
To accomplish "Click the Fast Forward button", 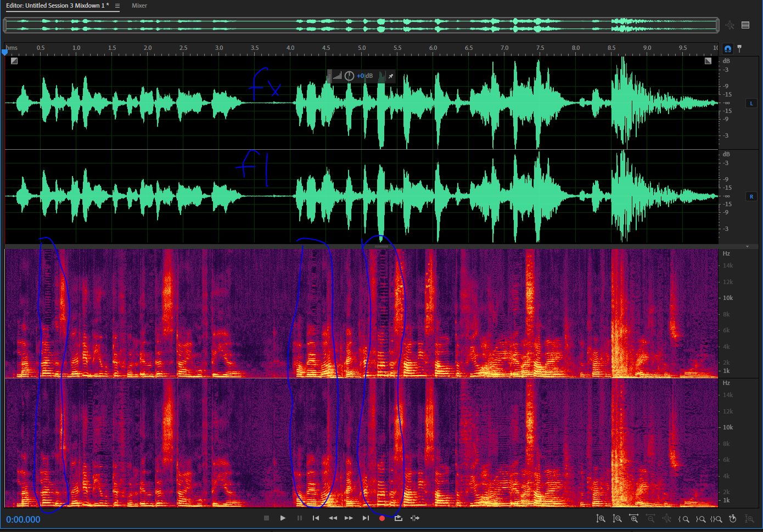I will 349,518.
